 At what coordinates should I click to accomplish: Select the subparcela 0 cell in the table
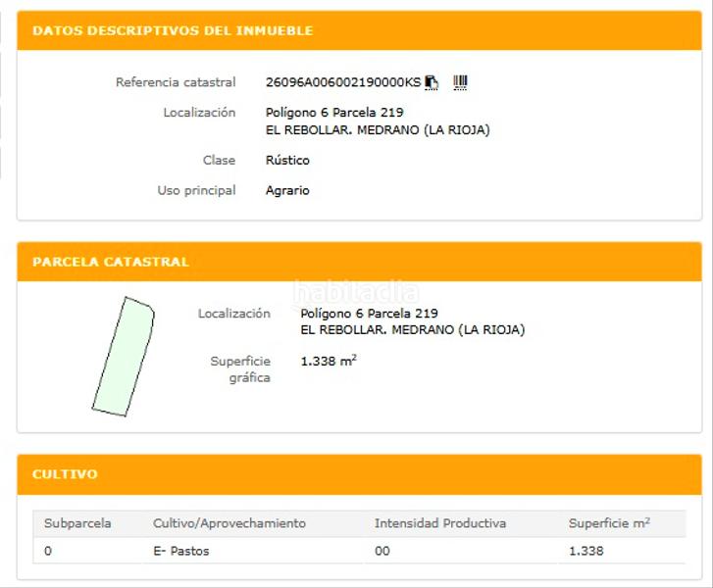pos(48,551)
